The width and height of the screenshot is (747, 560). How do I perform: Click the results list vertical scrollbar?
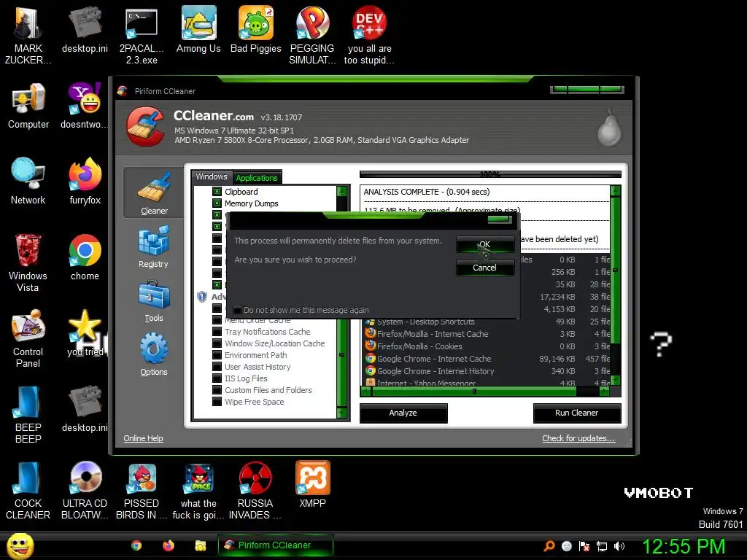click(615, 270)
